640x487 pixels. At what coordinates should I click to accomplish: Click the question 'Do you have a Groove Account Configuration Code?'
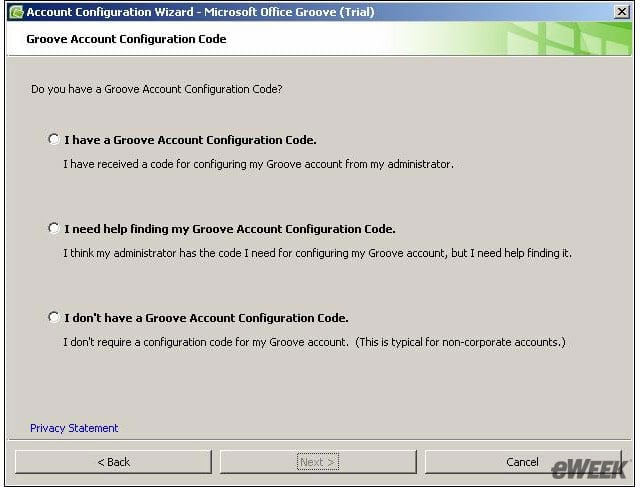tap(157, 89)
